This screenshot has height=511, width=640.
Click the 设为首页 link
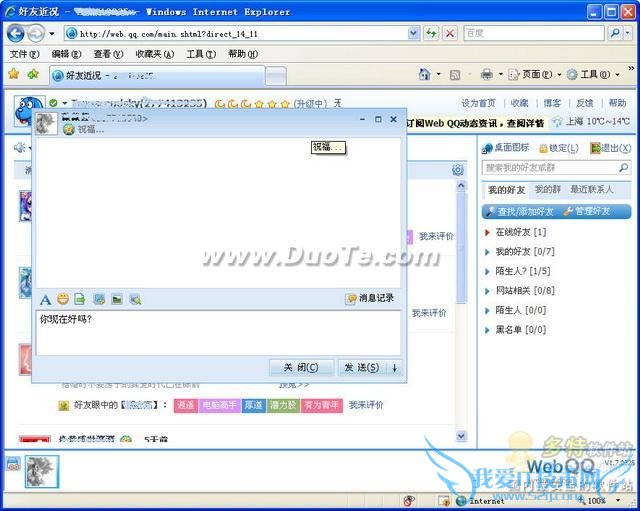(x=478, y=103)
